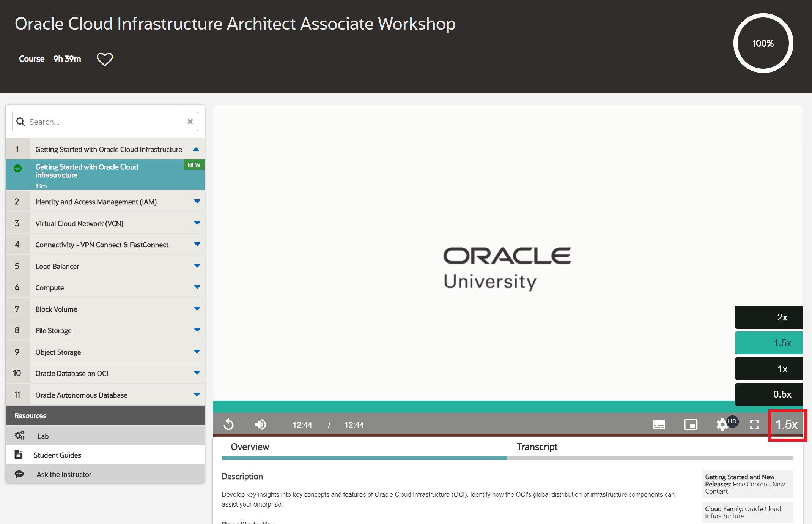Switch to the Transcript tab
Viewport: 812px width, 524px height.
coord(537,447)
